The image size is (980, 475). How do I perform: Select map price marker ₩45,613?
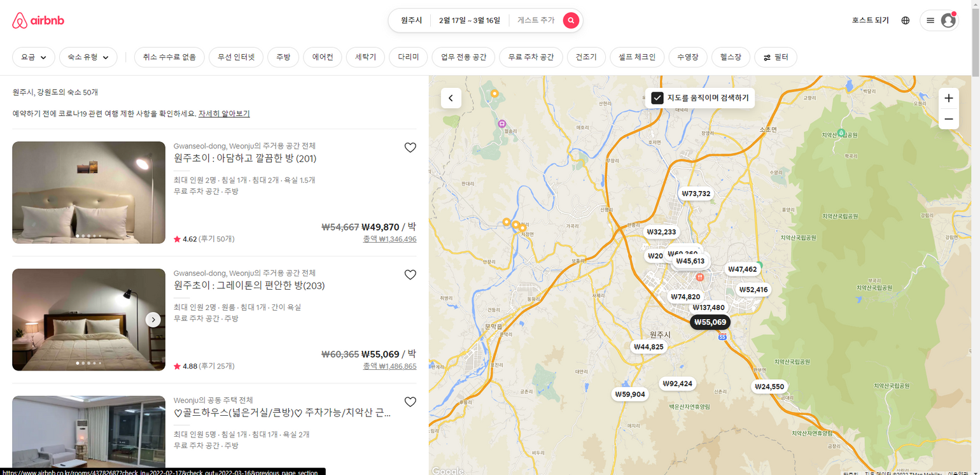click(690, 261)
